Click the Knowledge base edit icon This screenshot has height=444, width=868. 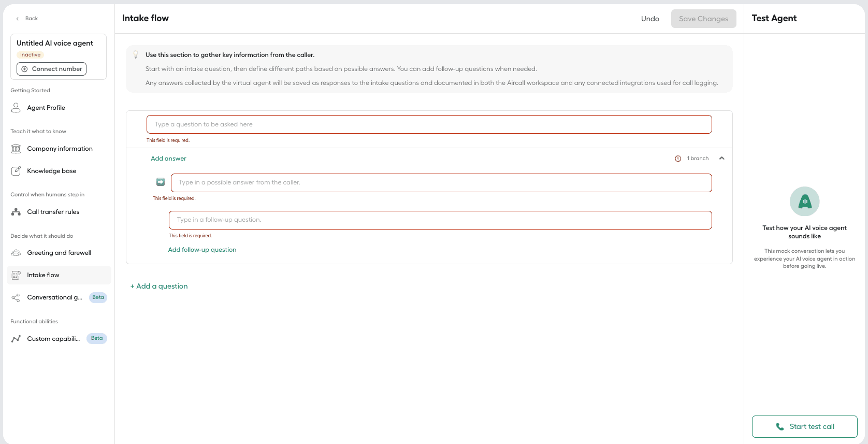click(16, 171)
